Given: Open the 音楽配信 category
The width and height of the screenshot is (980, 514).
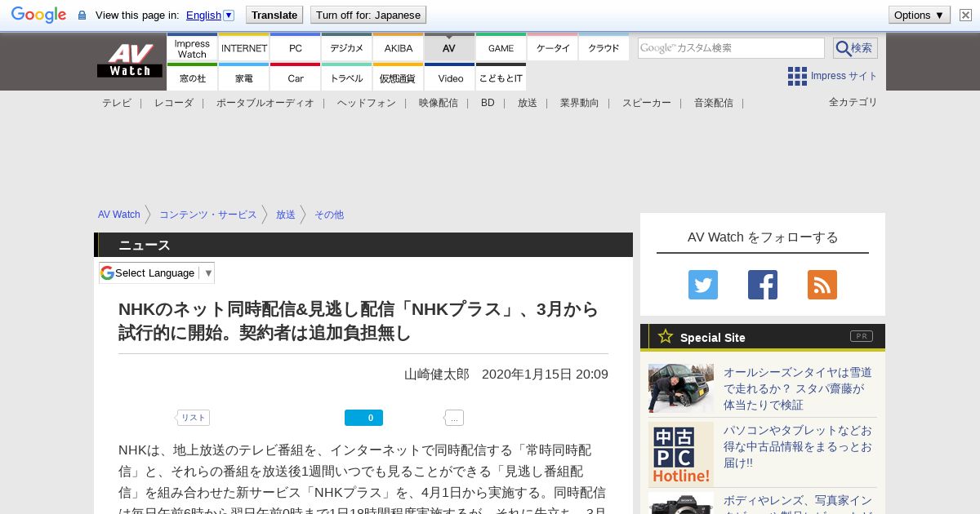Looking at the screenshot, I should pyautogui.click(x=714, y=103).
